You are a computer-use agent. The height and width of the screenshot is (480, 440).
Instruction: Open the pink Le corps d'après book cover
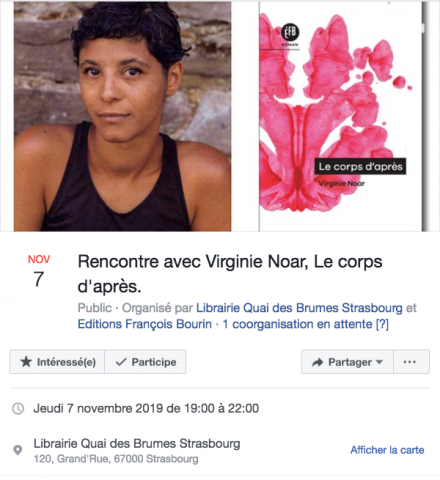[341, 116]
